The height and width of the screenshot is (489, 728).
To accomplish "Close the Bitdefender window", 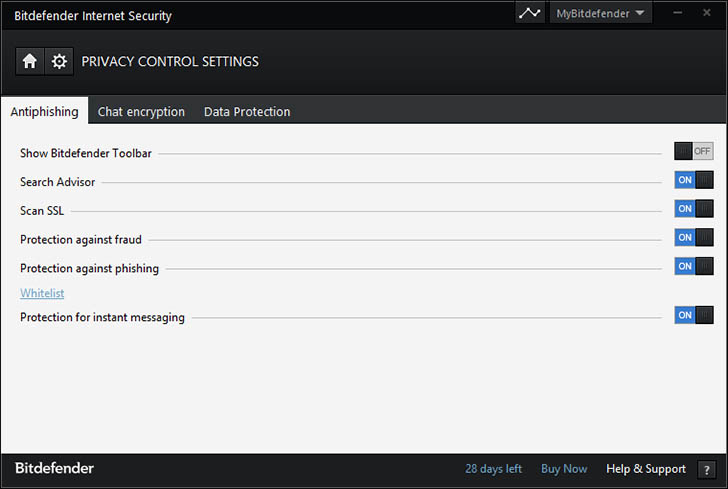I will click(707, 13).
